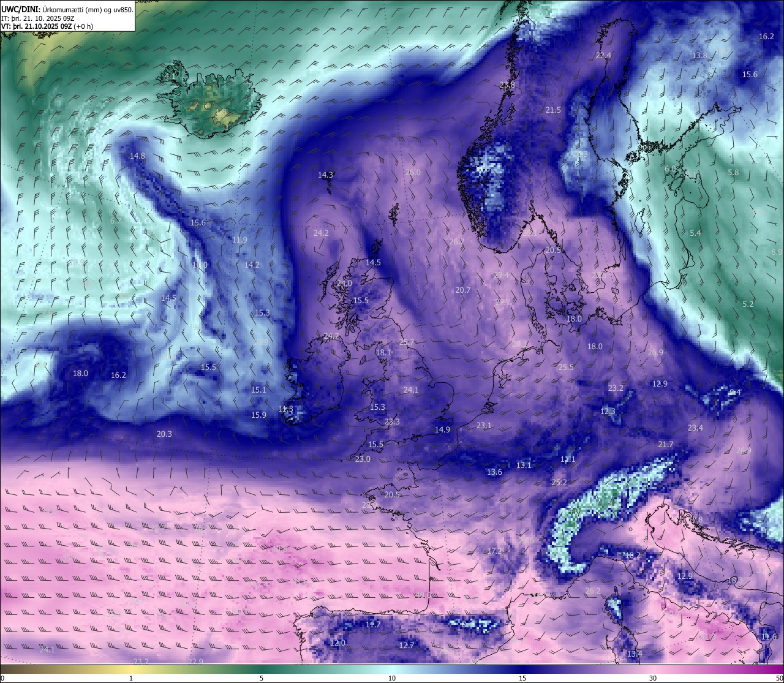The image size is (784, 683).
Task: Click the 12.0 map value
Action: [337, 643]
